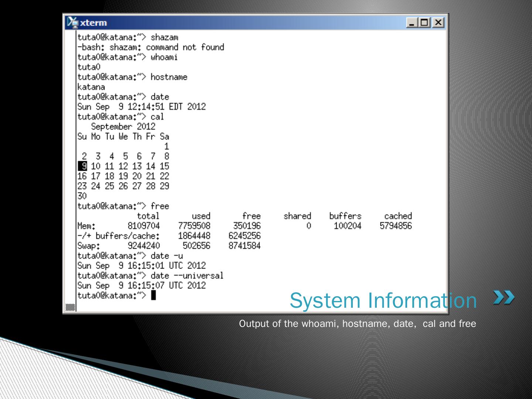The width and height of the screenshot is (532, 399).
Task: Click the block cursor at the last prompt
Action: click(x=154, y=296)
